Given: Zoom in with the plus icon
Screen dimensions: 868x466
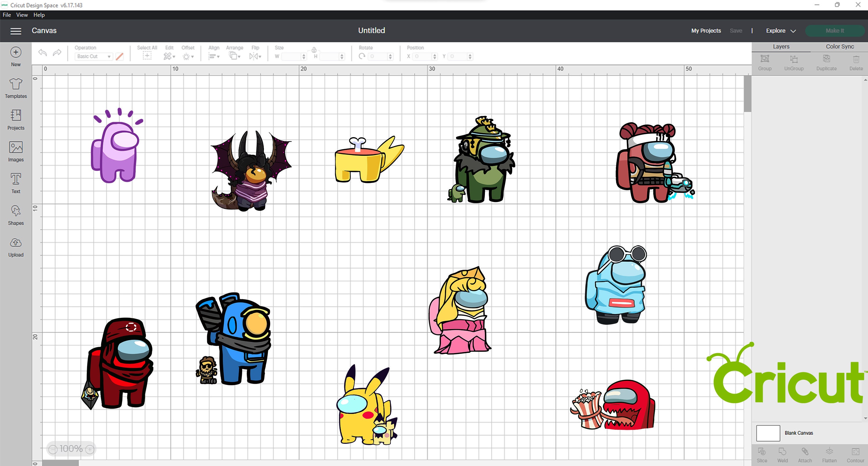Looking at the screenshot, I should click(x=90, y=449).
